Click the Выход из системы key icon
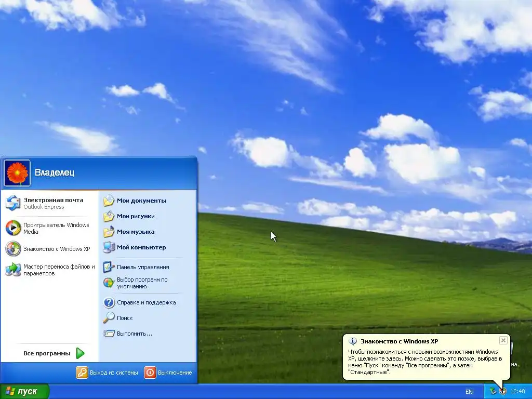This screenshot has height=399, width=532. click(82, 373)
